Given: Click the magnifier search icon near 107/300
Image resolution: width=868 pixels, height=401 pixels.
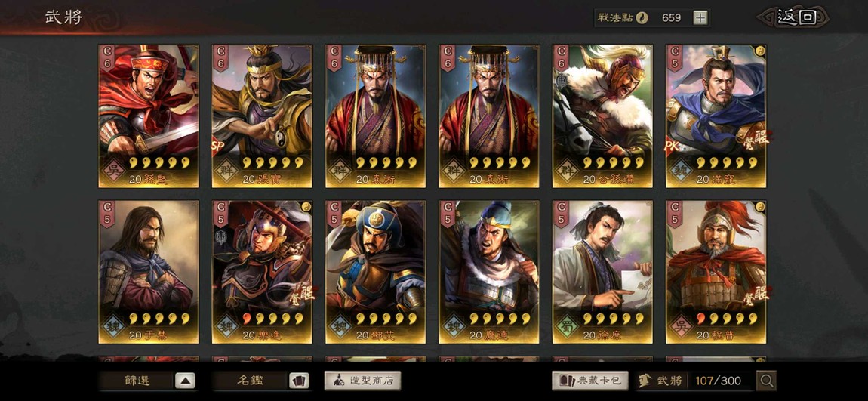Looking at the screenshot, I should 767,381.
